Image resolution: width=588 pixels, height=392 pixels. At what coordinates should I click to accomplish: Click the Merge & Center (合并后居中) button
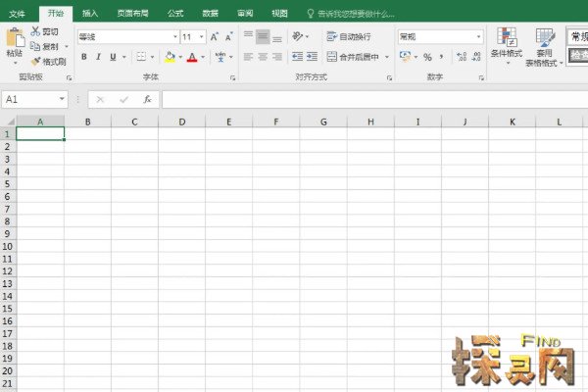[357, 57]
